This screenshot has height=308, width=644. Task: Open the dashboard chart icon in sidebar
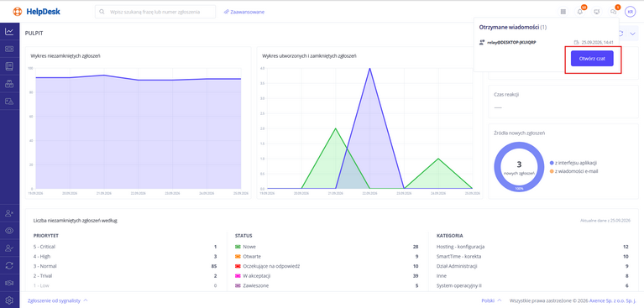pos(9,32)
